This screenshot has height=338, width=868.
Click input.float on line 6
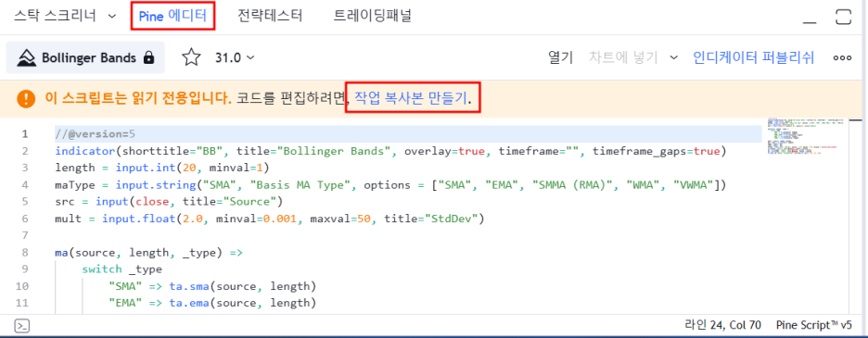tap(138, 219)
